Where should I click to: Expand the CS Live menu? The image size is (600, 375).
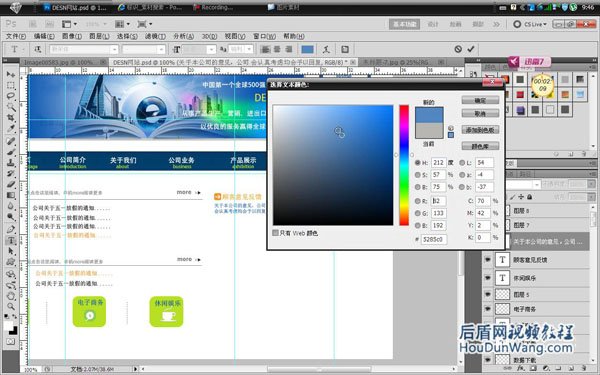[x=531, y=24]
